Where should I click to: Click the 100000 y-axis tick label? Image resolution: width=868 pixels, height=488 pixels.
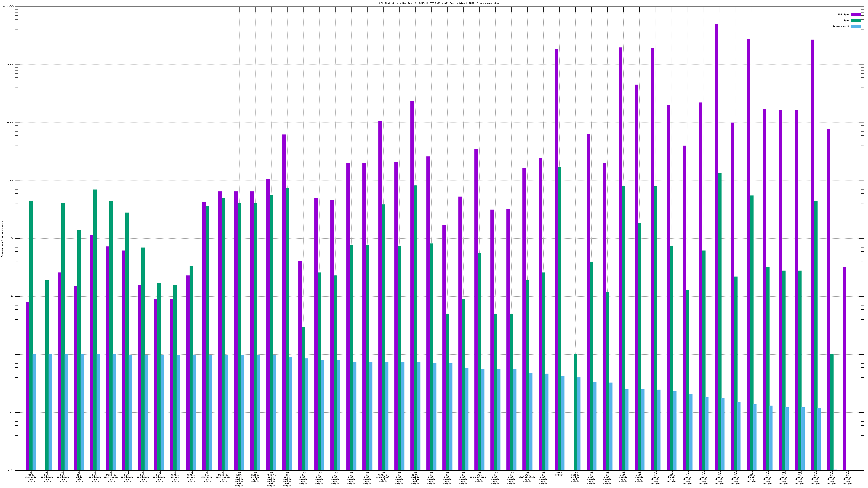click(10, 65)
